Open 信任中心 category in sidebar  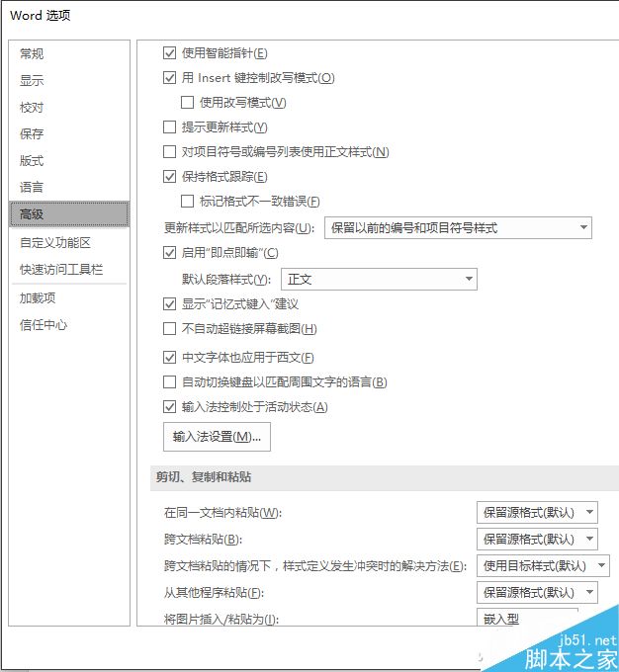[x=69, y=325]
